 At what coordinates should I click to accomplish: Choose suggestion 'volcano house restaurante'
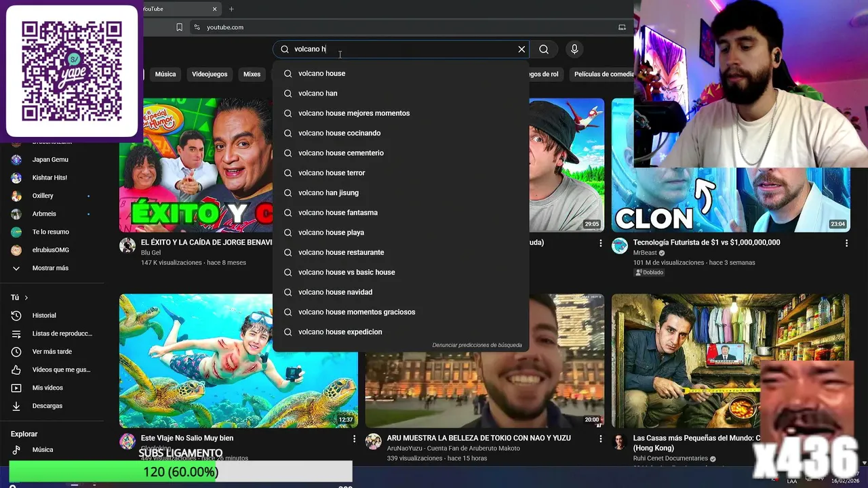pos(401,252)
